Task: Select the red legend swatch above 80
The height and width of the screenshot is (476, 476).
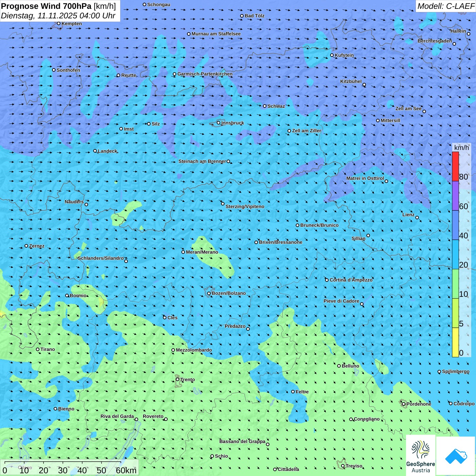Action: pos(455,167)
